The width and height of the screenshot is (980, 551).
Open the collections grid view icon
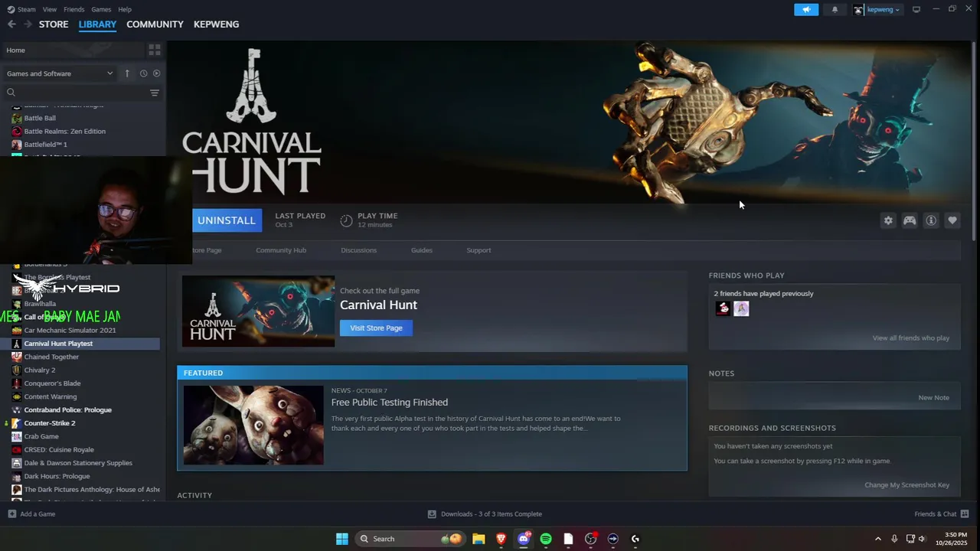pos(155,50)
